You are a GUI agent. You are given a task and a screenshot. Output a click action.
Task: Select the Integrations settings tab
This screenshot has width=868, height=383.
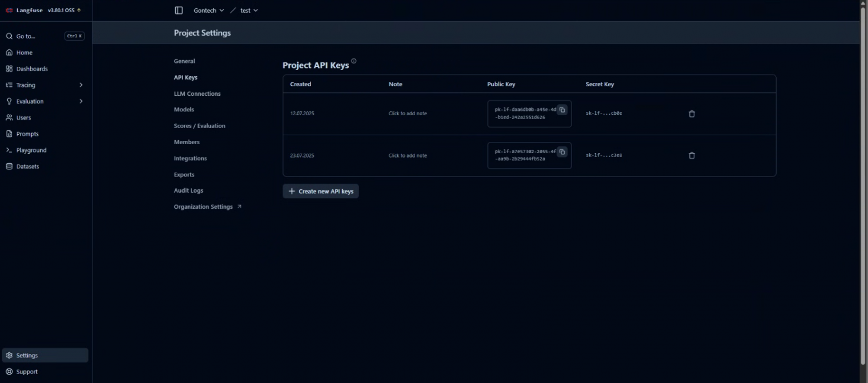click(x=190, y=158)
